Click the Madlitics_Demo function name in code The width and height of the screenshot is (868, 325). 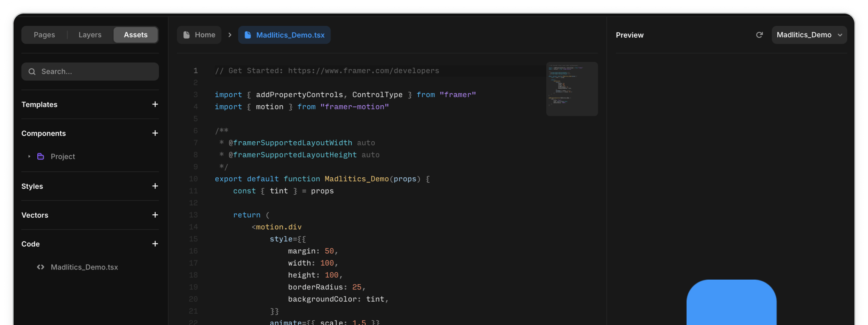point(356,179)
